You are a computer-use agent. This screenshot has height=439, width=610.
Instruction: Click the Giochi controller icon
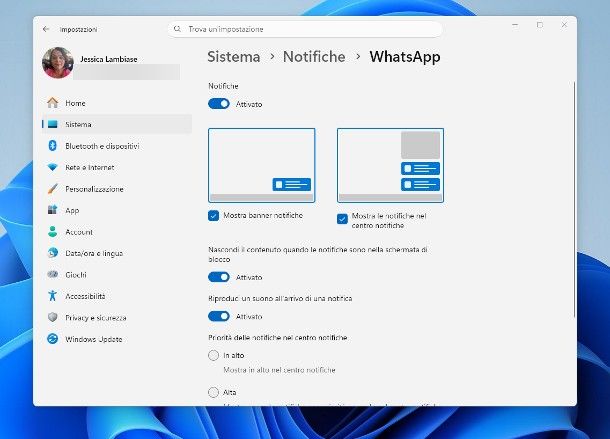pos(53,274)
